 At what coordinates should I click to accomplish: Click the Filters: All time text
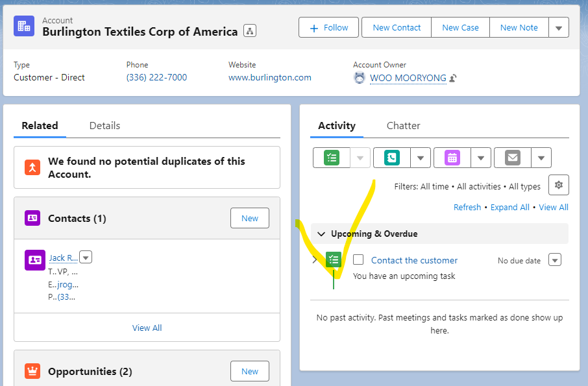click(421, 187)
